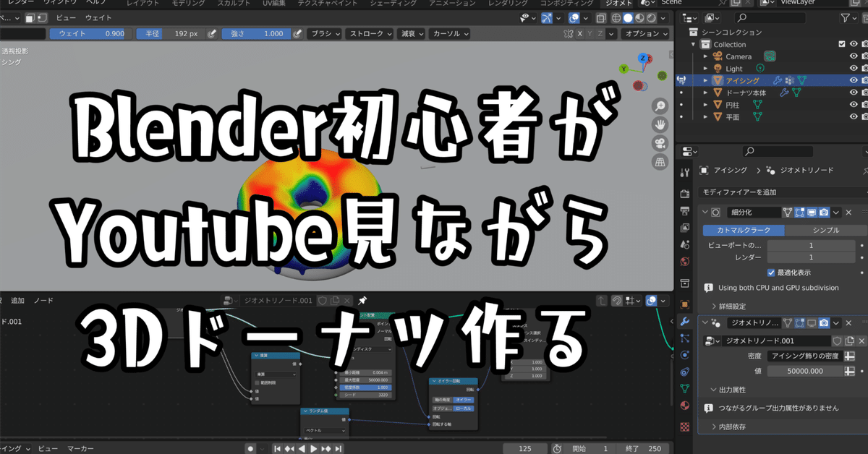Set rendered viewport shading mode
The width and height of the screenshot is (868, 454).
[x=652, y=18]
